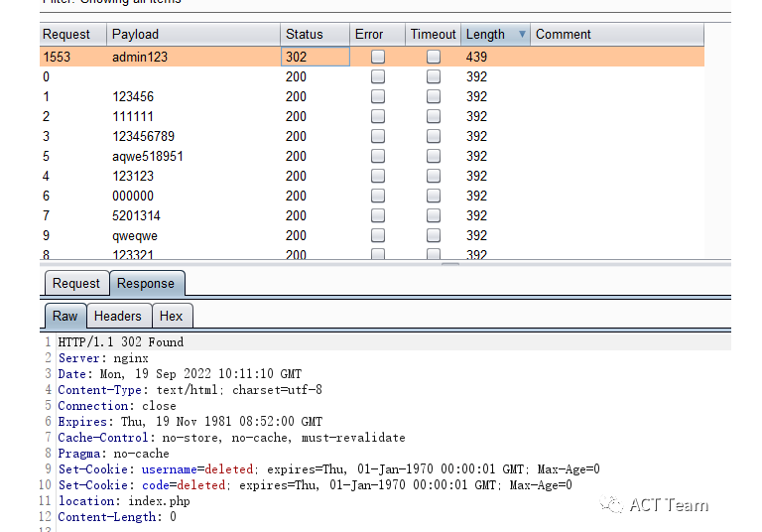Toggle Error checkbox for admin123 row
Screen dimensions: 762x532
click(378, 57)
